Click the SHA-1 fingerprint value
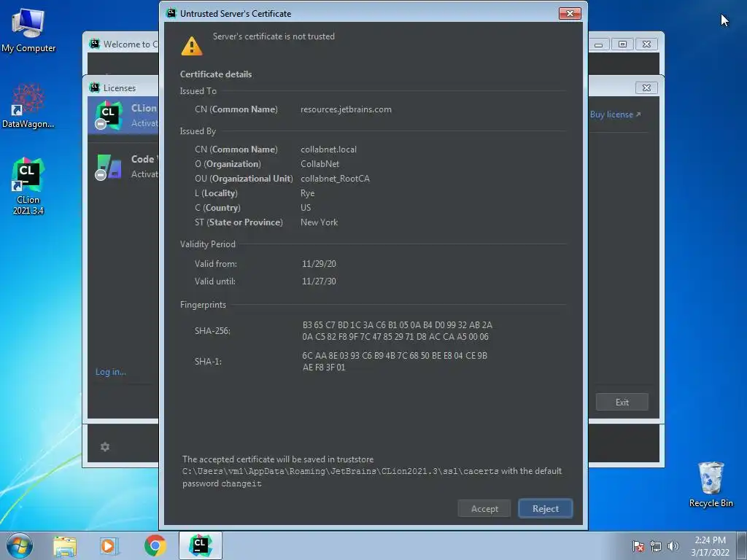The width and height of the screenshot is (747, 560). [x=395, y=361]
